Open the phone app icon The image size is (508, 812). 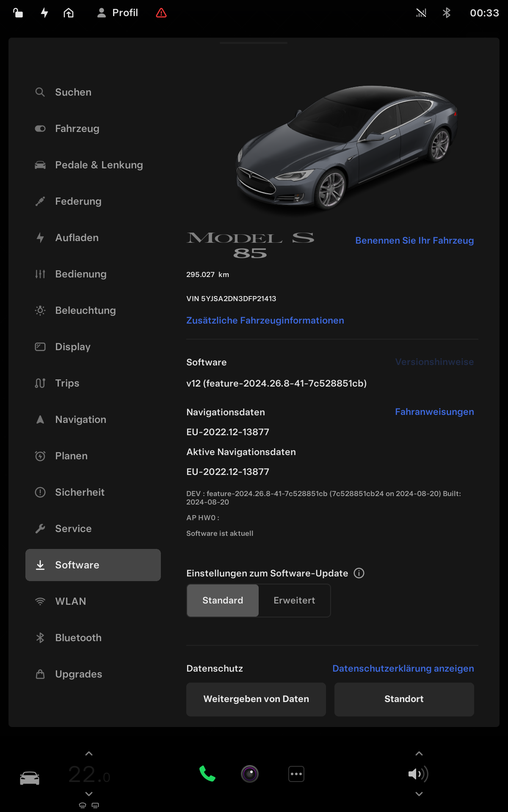(x=207, y=774)
